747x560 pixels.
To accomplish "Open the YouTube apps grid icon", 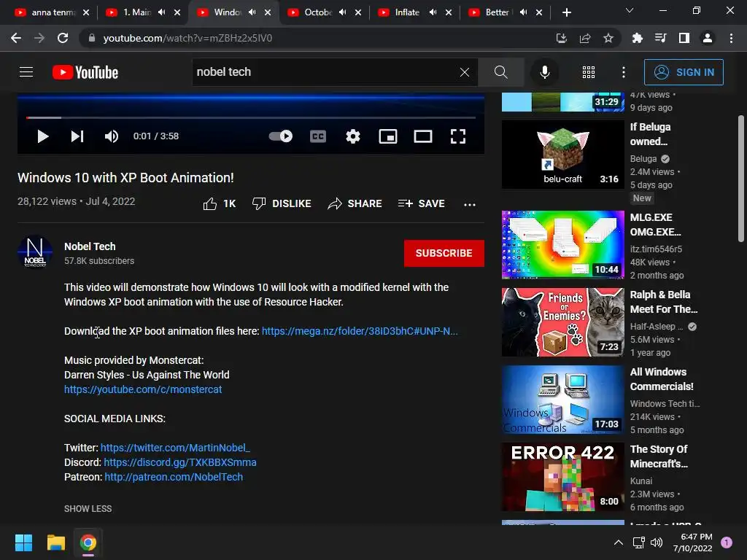I will coord(589,72).
